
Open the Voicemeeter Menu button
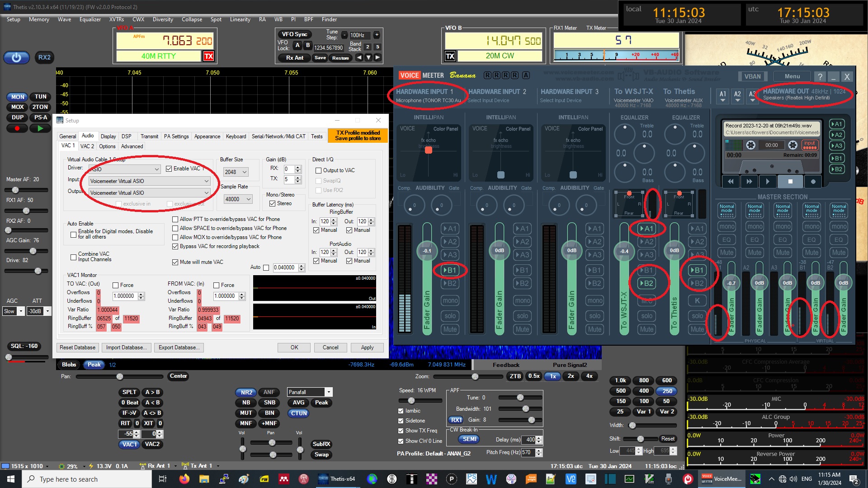point(792,76)
